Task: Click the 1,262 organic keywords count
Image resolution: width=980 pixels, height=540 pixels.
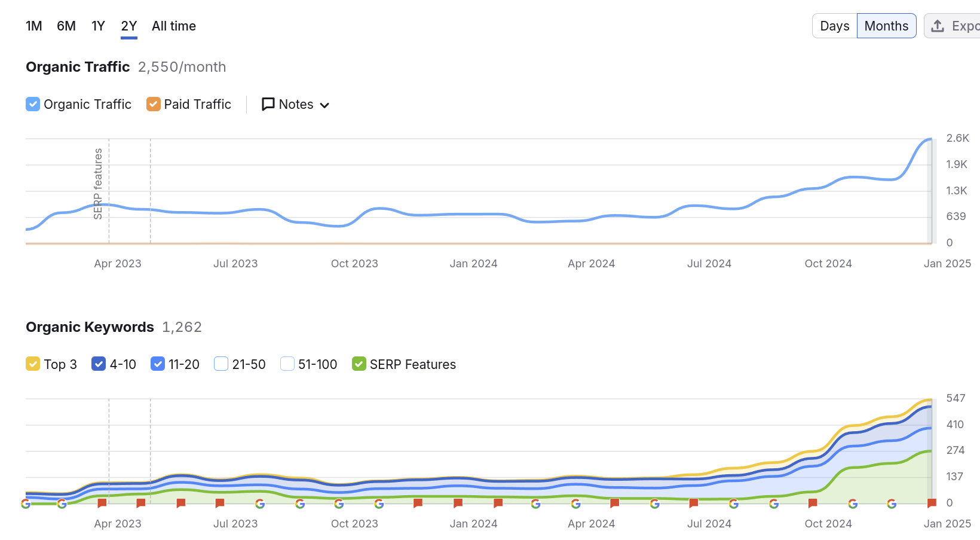Action: tap(182, 327)
